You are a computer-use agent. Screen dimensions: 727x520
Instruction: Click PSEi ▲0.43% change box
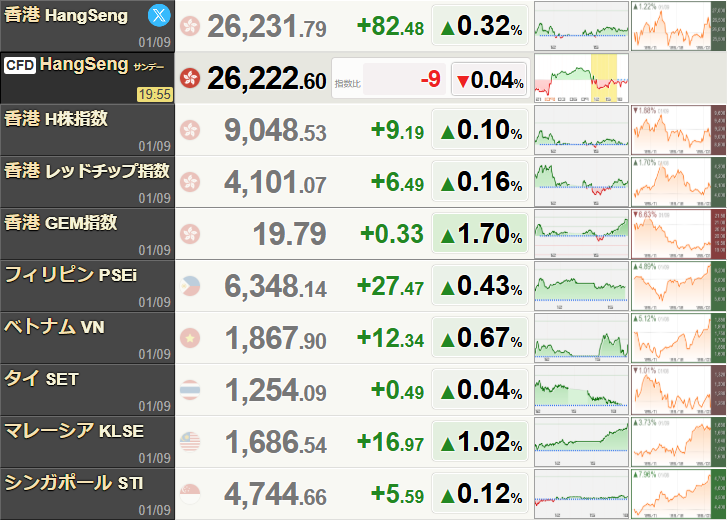[x=480, y=285]
